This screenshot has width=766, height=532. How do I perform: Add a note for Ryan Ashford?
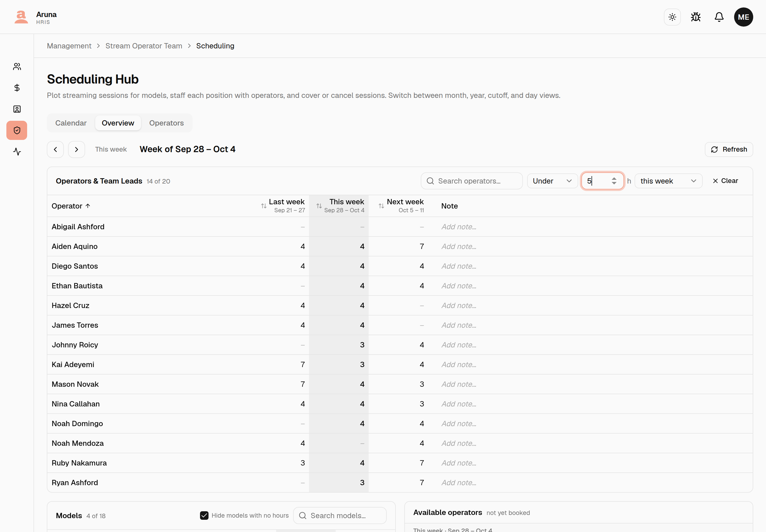[459, 482]
